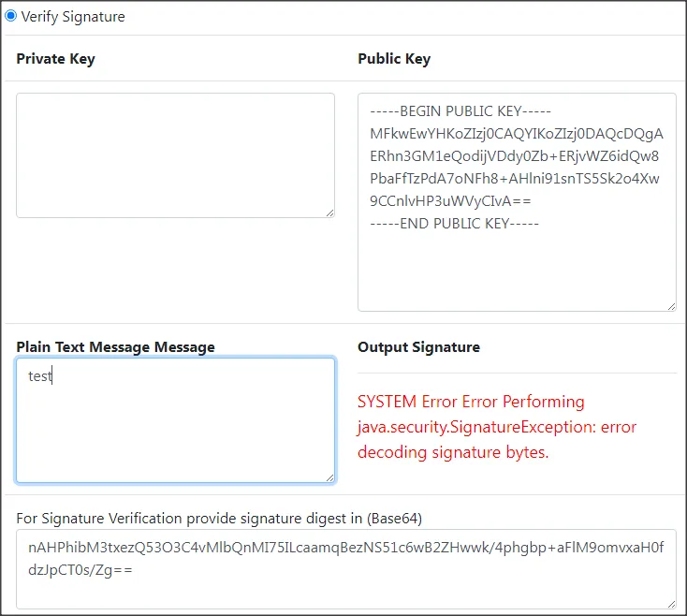Click the red SignatureException error message
Screen dimensions: 687x616
(x=496, y=427)
